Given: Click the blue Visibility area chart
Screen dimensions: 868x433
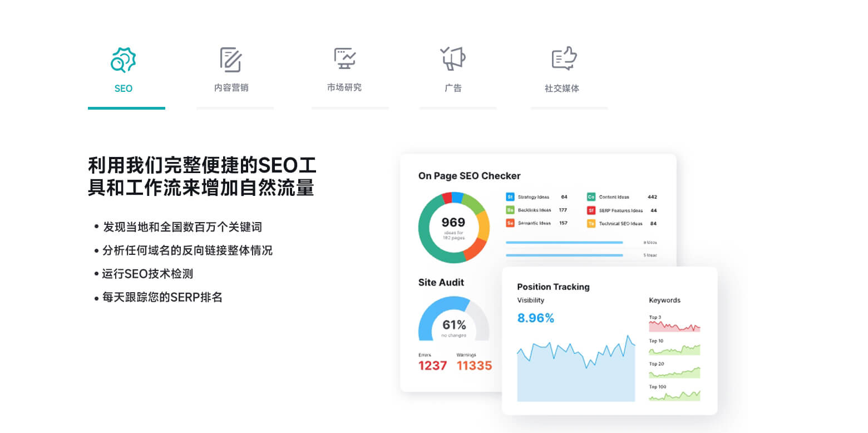Looking at the screenshot, I should pyautogui.click(x=576, y=373).
